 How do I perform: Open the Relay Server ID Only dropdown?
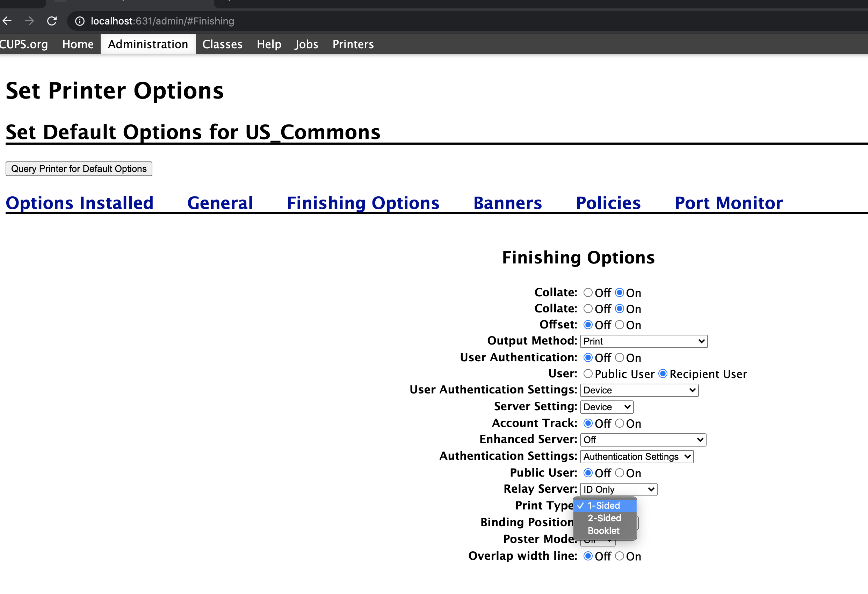[619, 490]
